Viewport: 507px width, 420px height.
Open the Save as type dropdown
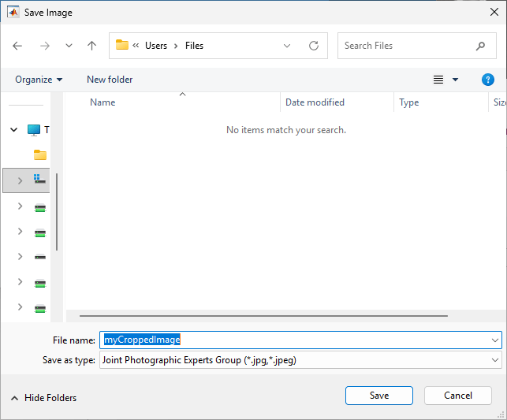495,360
